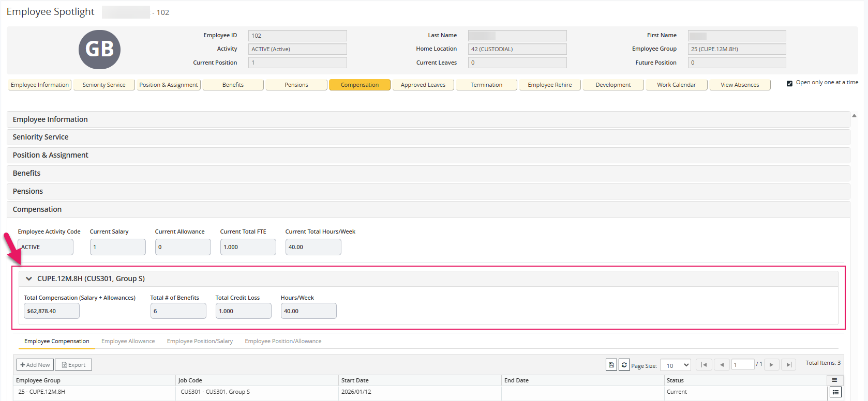Expand the Employee Information accordion

click(428, 119)
